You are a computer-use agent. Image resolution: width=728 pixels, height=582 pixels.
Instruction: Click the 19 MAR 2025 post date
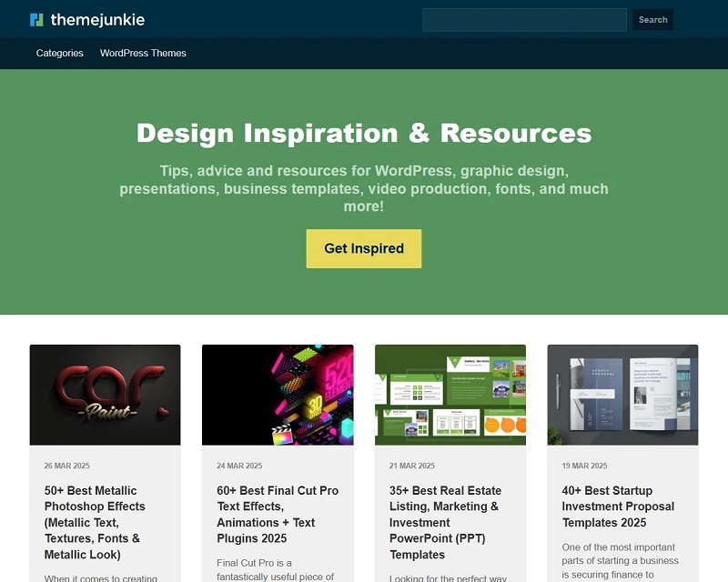tap(584, 466)
